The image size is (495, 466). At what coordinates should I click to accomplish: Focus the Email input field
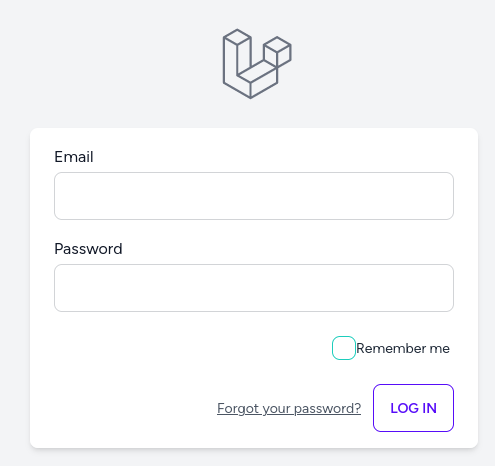pyautogui.click(x=254, y=196)
